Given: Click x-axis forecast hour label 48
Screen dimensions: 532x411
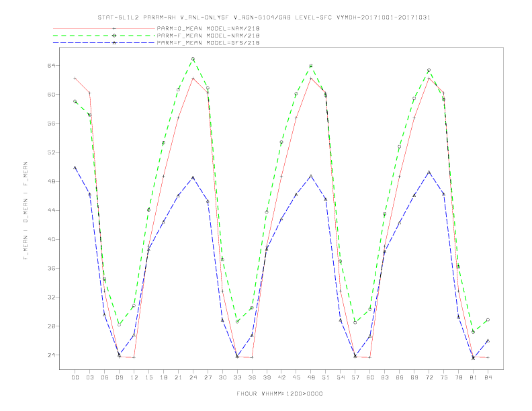Looking at the screenshot, I should point(311,377).
